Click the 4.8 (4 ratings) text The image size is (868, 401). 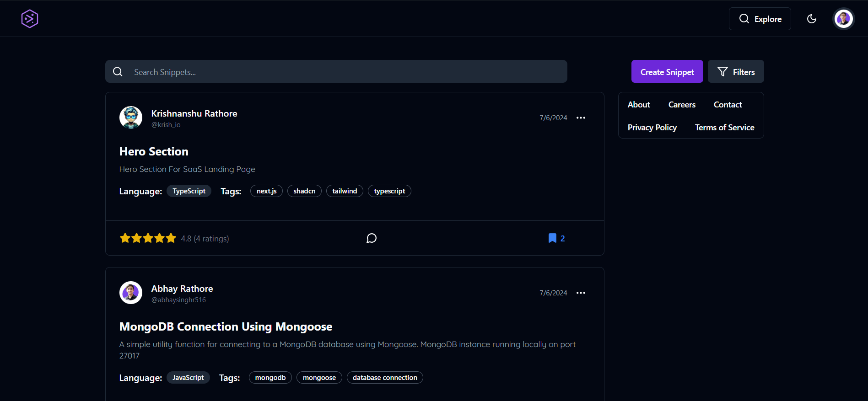tap(205, 239)
